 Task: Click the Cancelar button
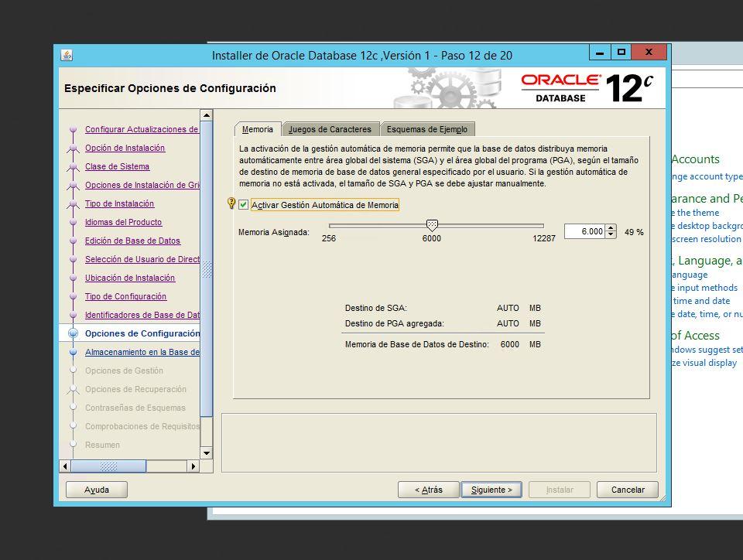click(x=628, y=490)
